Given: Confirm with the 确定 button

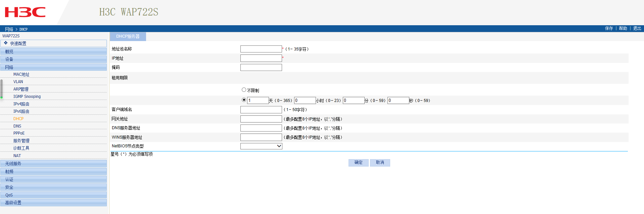Looking at the screenshot, I should [x=359, y=163].
